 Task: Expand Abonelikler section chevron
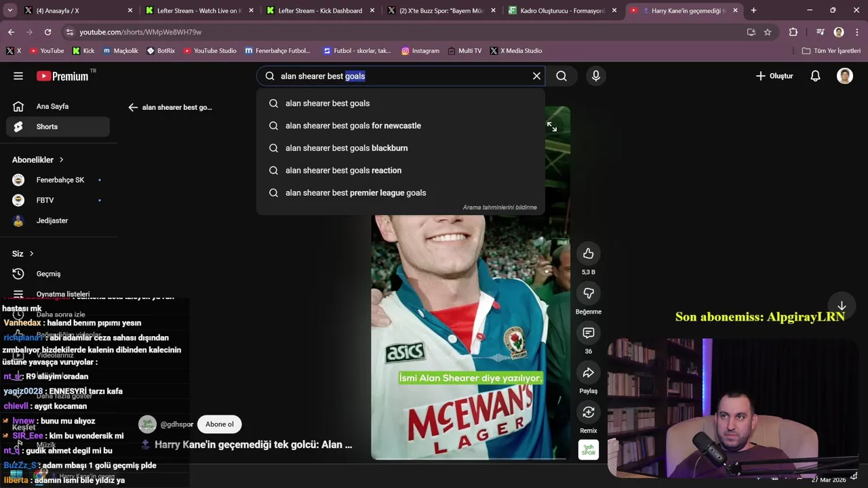[x=62, y=160]
